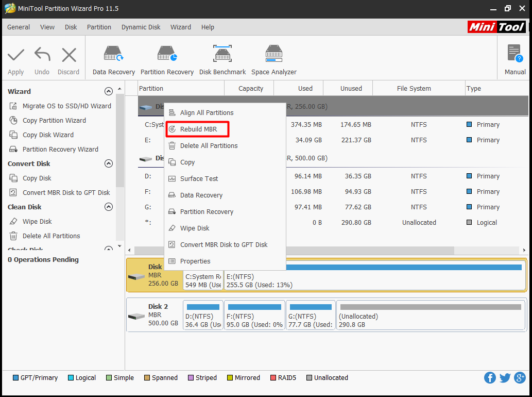Open the Dynamic Disk menu
This screenshot has height=397, width=532.
pyautogui.click(x=141, y=27)
